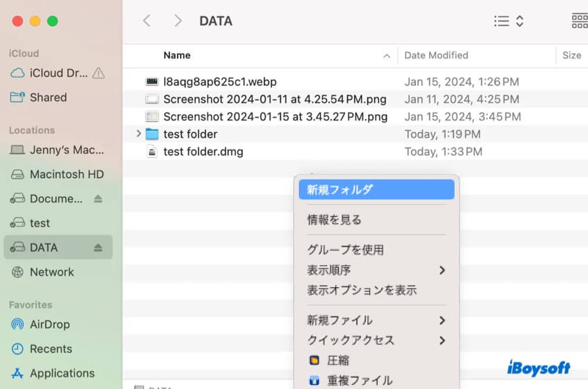Click Jan 15, 2024, 3:45 PM date cell
The width and height of the screenshot is (588, 389).
click(462, 117)
